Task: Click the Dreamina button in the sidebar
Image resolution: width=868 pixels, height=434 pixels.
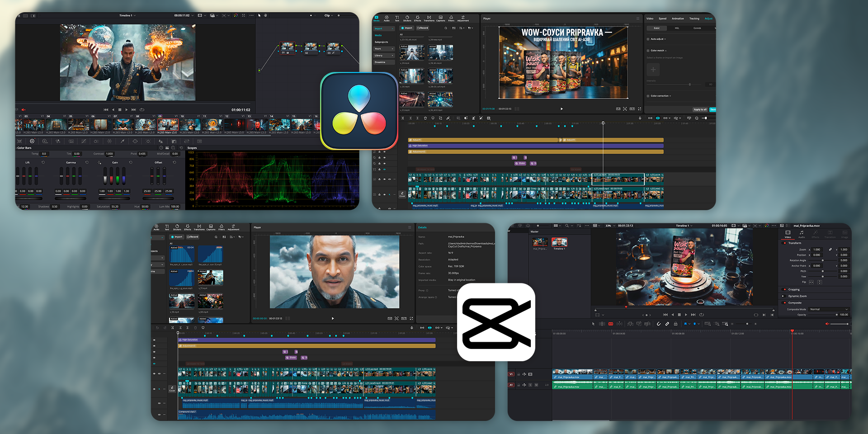Action: [380, 62]
